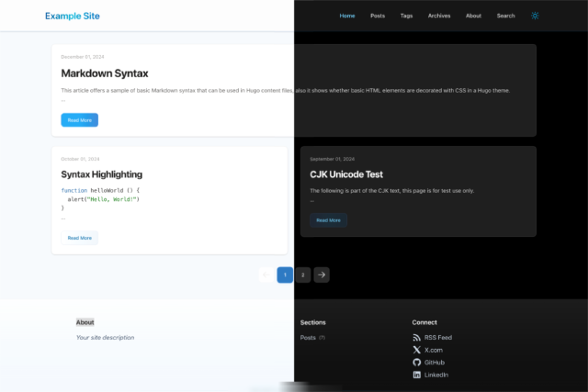Screen dimensions: 588x392
Task: Open the Home nav item
Action: coord(346,16)
